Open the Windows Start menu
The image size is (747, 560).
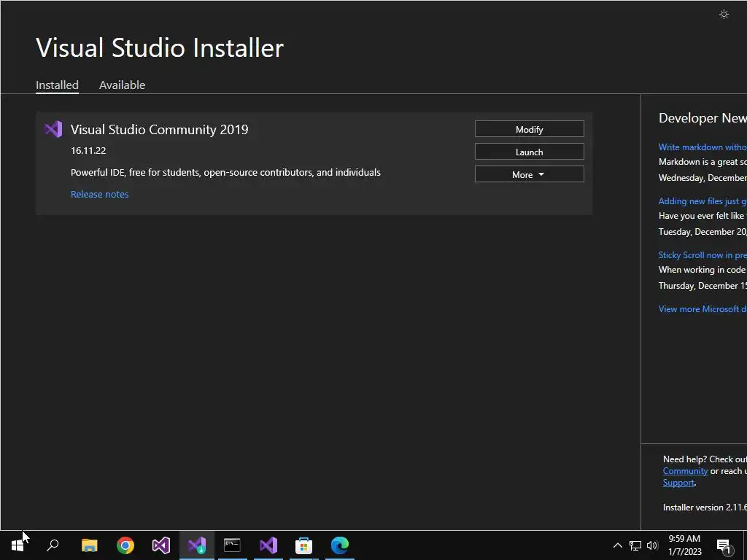[18, 545]
